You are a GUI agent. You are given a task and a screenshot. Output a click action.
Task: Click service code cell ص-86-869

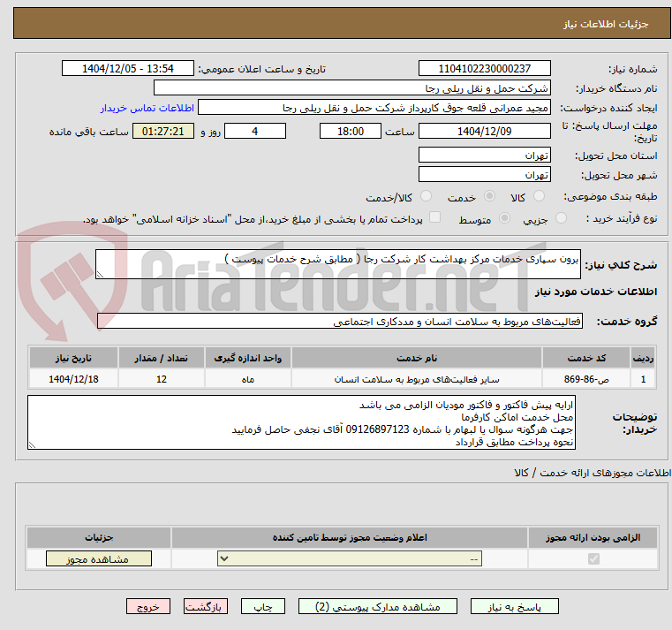(586, 379)
